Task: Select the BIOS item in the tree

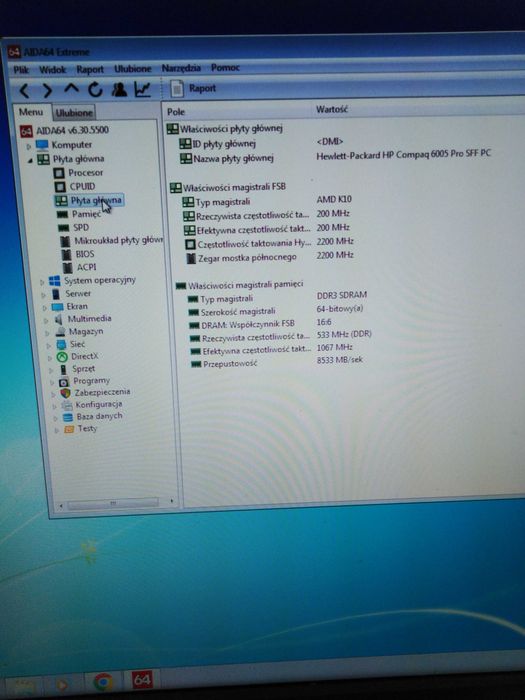Action: pos(85,254)
